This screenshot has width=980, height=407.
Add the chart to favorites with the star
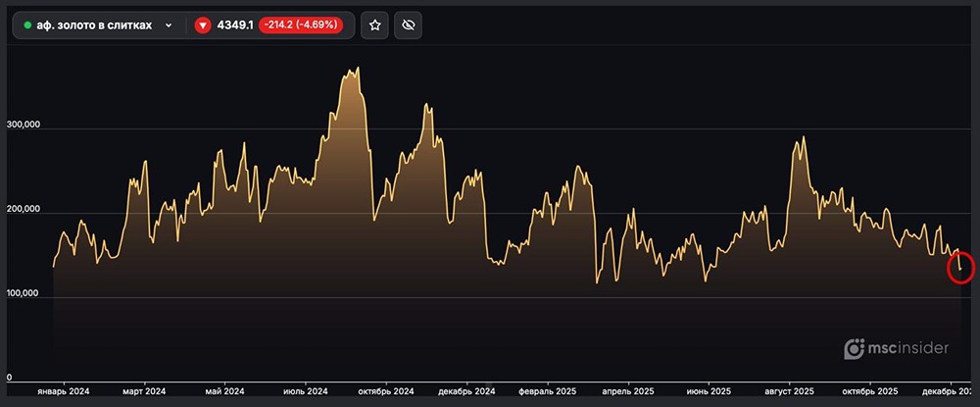[x=375, y=25]
